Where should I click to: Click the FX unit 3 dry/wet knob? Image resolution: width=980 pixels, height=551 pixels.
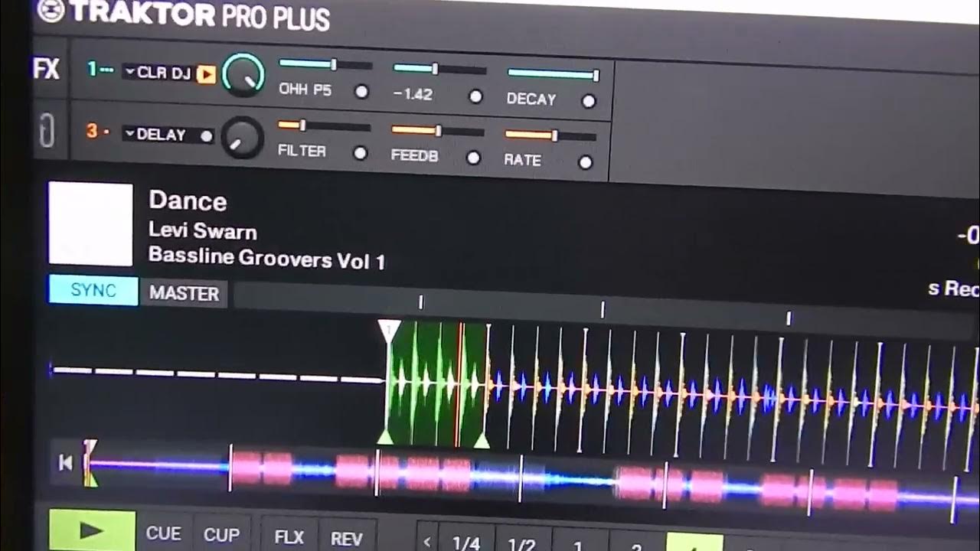242,138
